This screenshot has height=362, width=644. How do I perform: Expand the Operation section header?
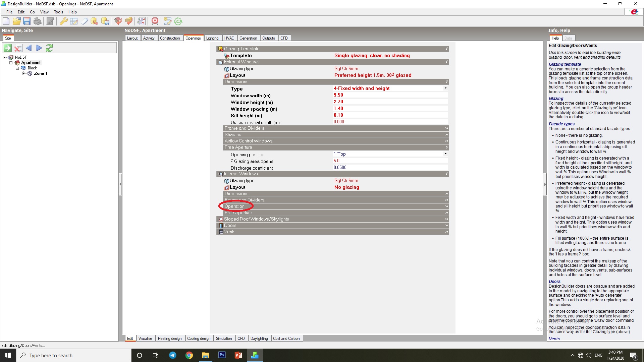tap(336, 206)
